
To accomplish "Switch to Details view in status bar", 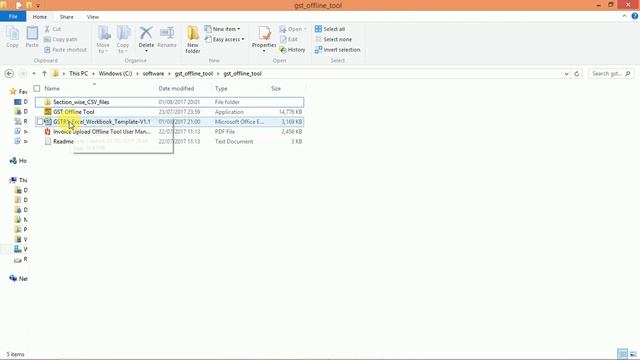I will (622, 354).
